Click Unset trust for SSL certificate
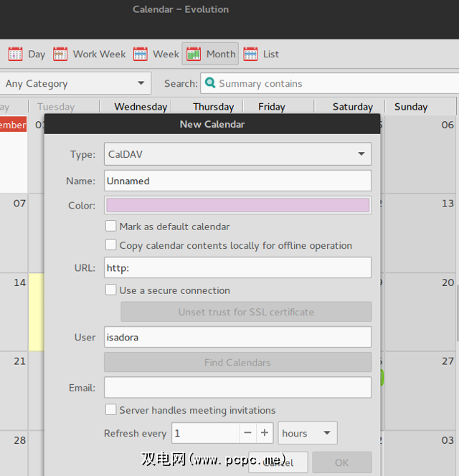459x476 pixels. coord(246,312)
